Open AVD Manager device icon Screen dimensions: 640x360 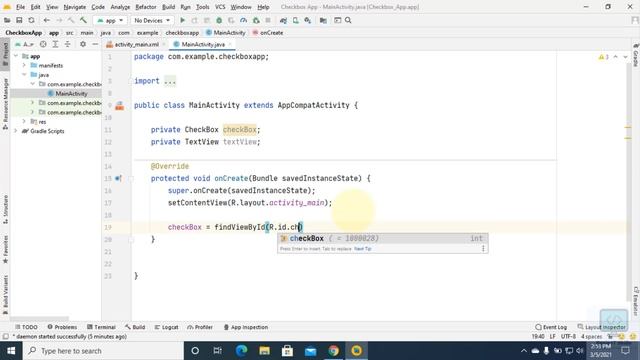click(x=296, y=20)
